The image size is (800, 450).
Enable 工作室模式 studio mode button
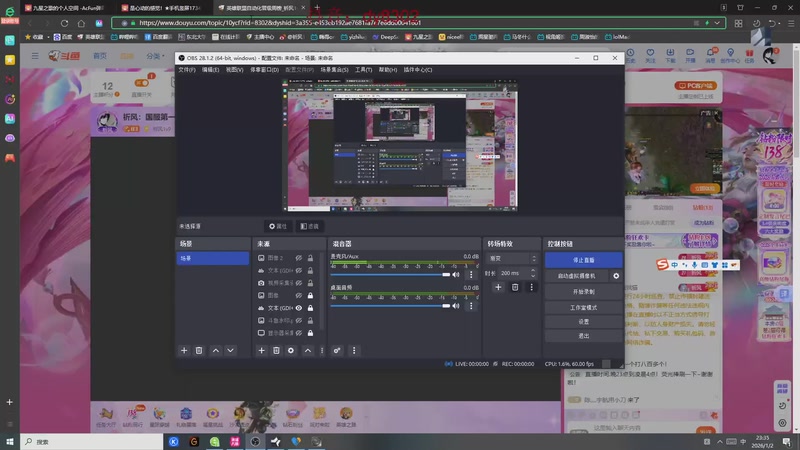click(584, 308)
